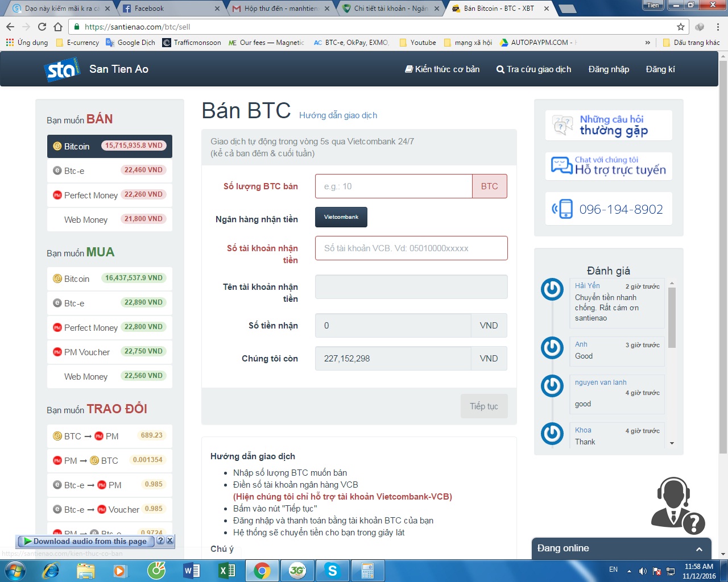Open Skype from the taskbar

(x=332, y=570)
